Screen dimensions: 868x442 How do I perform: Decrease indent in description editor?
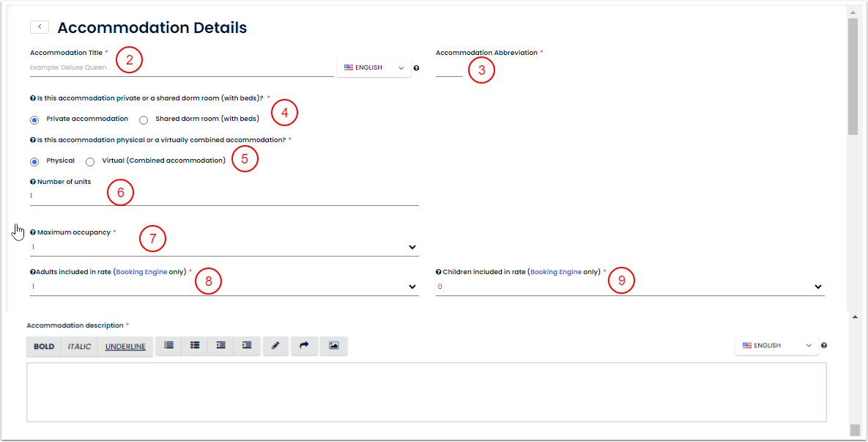pyautogui.click(x=221, y=345)
